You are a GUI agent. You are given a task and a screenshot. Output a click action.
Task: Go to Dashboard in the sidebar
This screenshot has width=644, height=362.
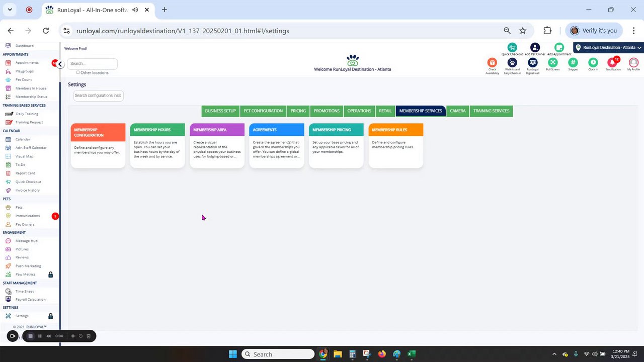24,46
